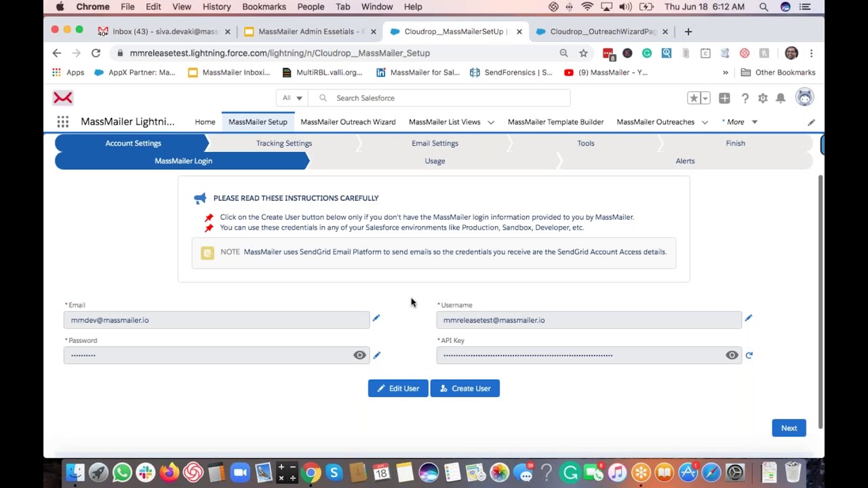Image resolution: width=868 pixels, height=488 pixels.
Task: Add current page to Salesforce favorites star
Action: (x=694, y=98)
